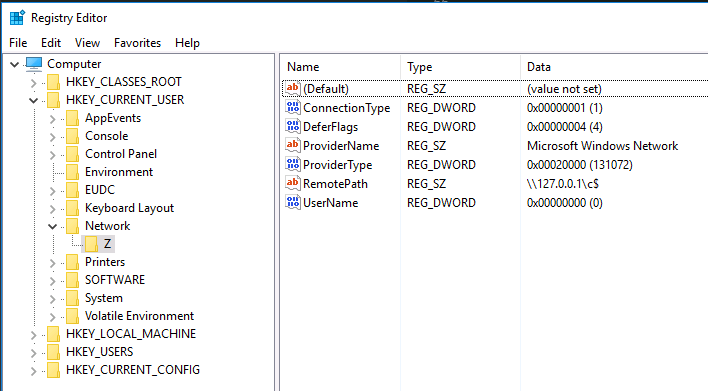Click the HKEY_CURRENT_CONFIG folder icon
The width and height of the screenshot is (708, 391).
53,371
